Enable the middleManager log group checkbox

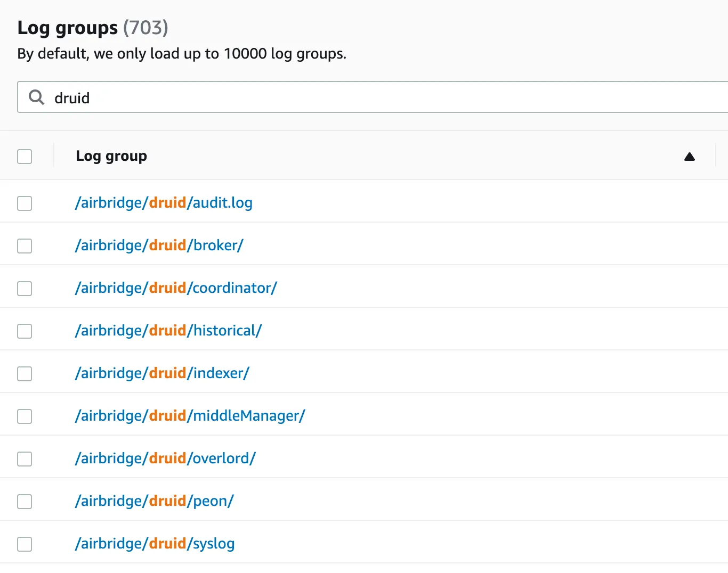coord(25,416)
